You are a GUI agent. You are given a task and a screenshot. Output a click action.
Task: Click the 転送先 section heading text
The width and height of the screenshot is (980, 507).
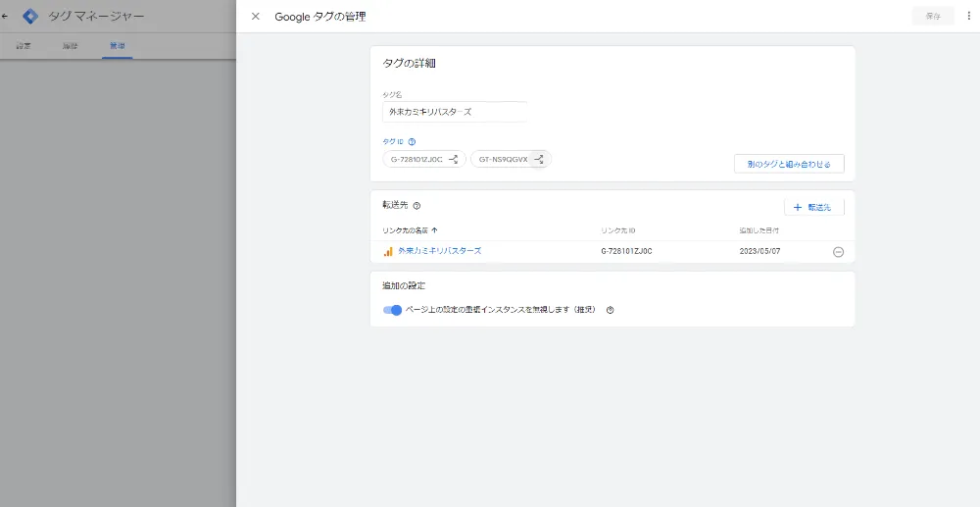(x=395, y=205)
